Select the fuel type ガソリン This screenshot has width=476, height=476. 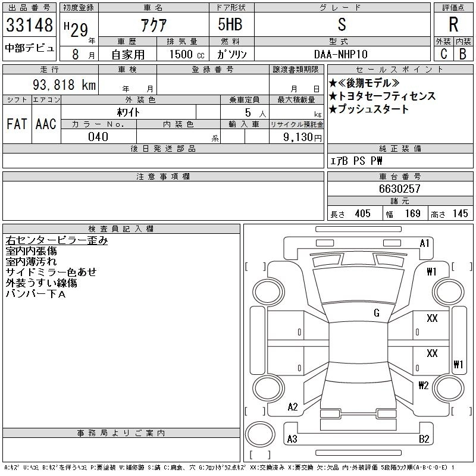[231, 54]
